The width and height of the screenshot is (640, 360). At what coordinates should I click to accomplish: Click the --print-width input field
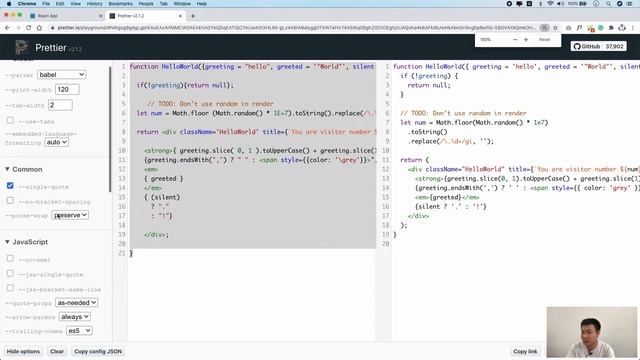coord(67,89)
